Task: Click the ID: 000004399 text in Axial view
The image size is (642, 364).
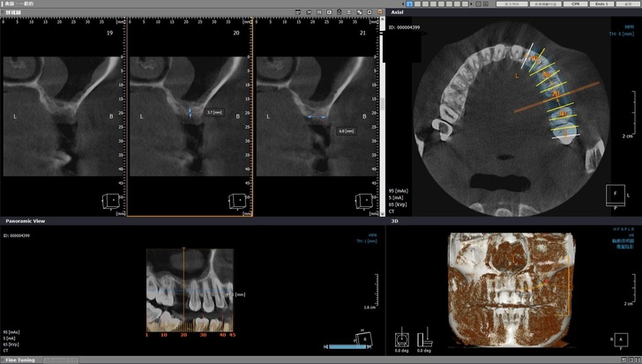Action: tap(404, 27)
